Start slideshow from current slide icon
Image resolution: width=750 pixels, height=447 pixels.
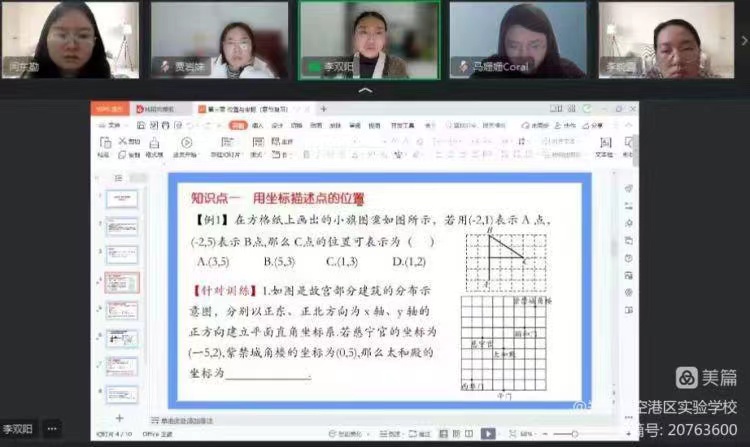(x=186, y=146)
